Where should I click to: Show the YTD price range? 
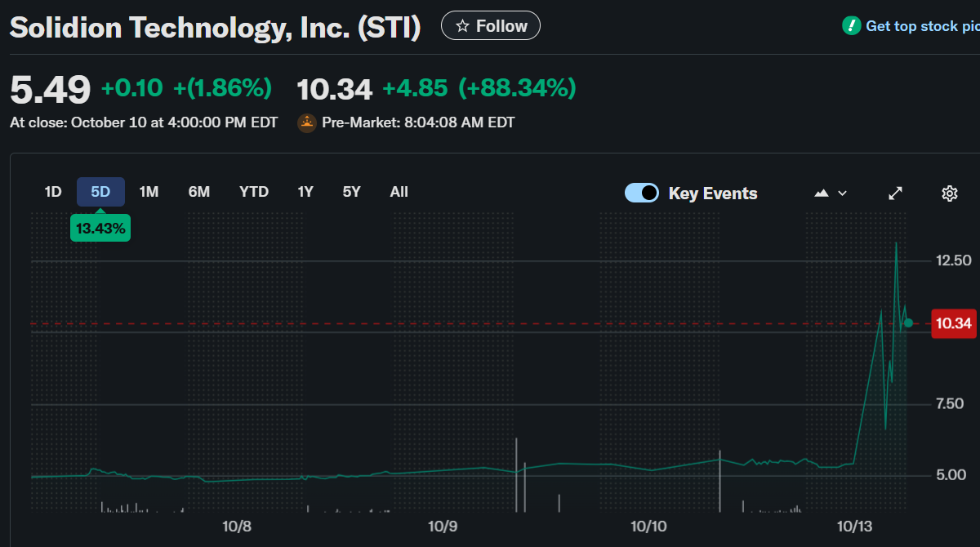click(254, 192)
